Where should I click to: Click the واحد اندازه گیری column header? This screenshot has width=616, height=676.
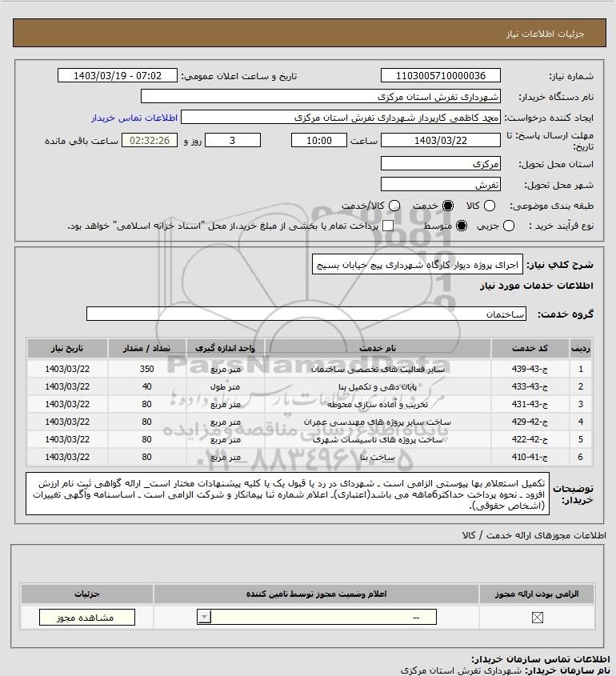click(225, 348)
